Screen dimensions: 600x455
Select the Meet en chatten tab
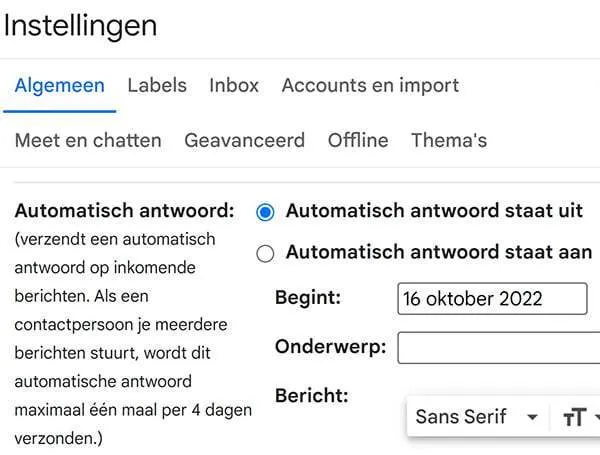[x=88, y=140]
